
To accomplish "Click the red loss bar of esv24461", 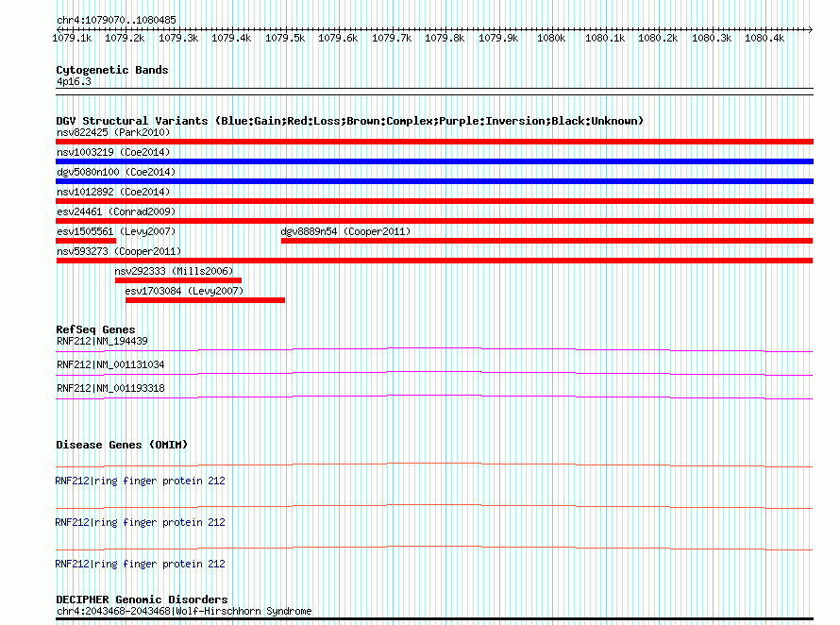I will point(434,221).
